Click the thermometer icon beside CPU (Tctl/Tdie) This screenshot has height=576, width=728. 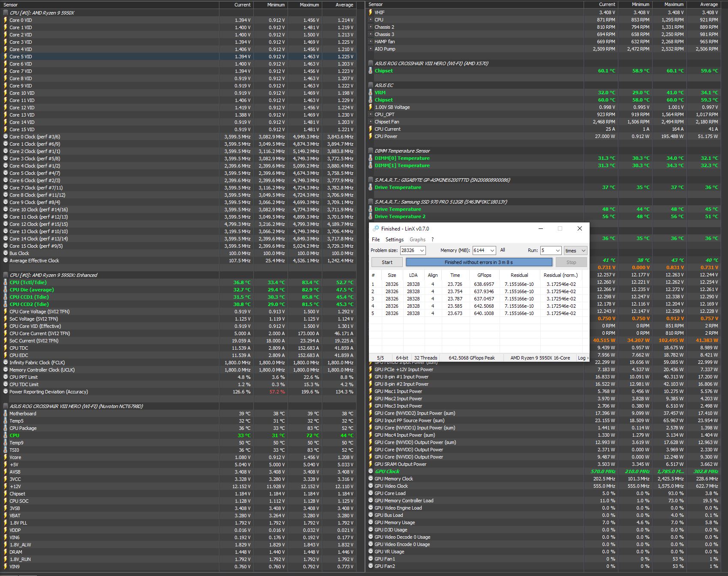point(6,282)
